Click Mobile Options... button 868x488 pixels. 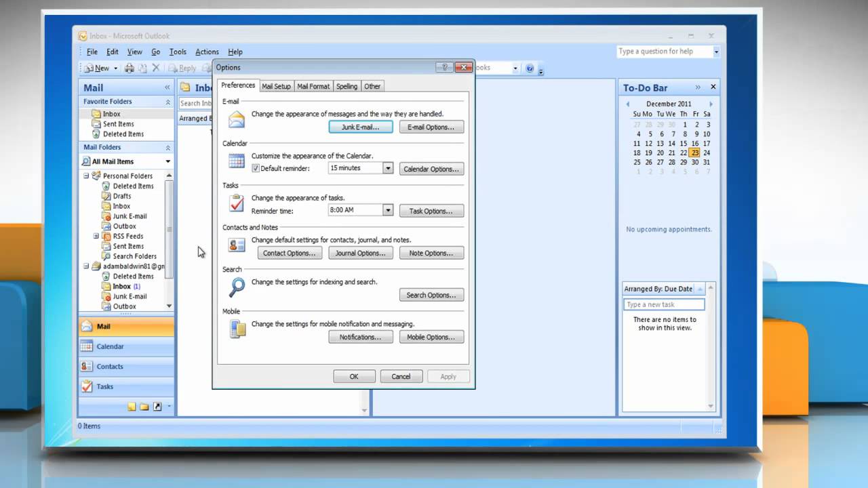[x=431, y=337]
